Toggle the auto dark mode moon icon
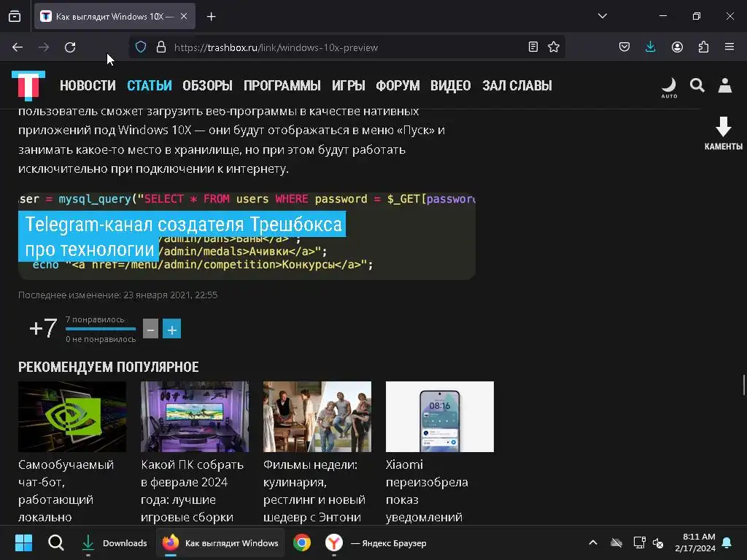This screenshot has width=747, height=560. 669,87
